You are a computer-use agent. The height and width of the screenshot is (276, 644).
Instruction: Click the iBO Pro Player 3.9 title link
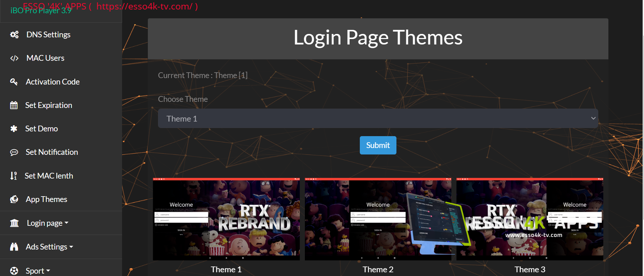(x=41, y=11)
